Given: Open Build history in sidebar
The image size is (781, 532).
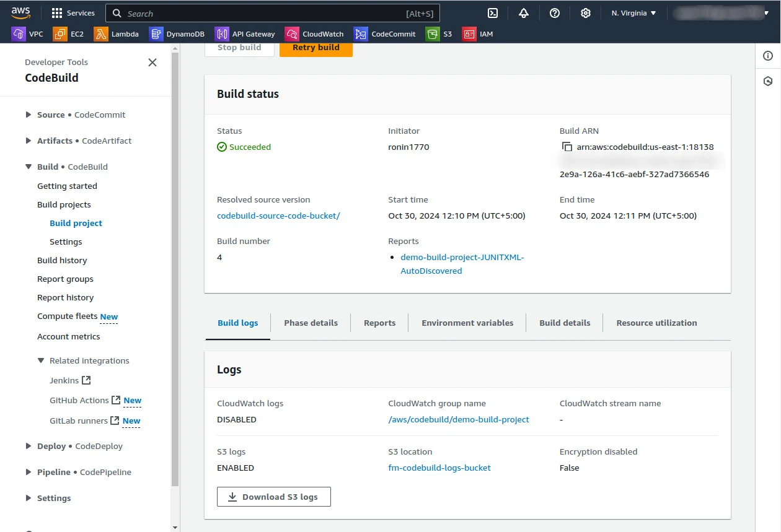Looking at the screenshot, I should (62, 260).
